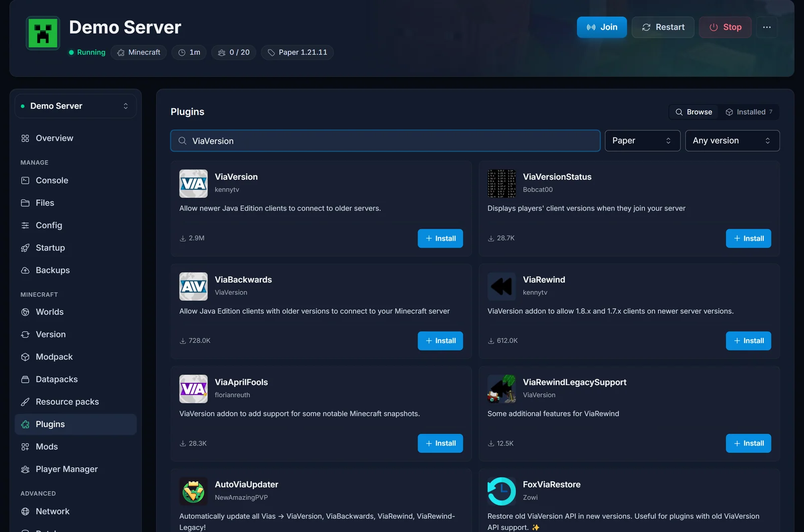Screen dimensions: 804x532
Task: Open the Player Manager page
Action: pos(76,469)
